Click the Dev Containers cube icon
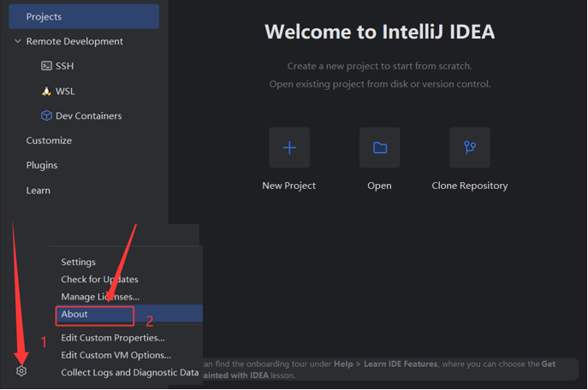Image resolution: width=588 pixels, height=390 pixels. tap(46, 115)
